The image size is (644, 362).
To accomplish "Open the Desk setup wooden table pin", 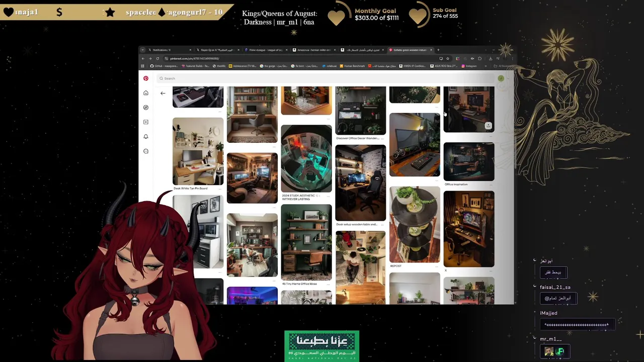I will 361,183.
